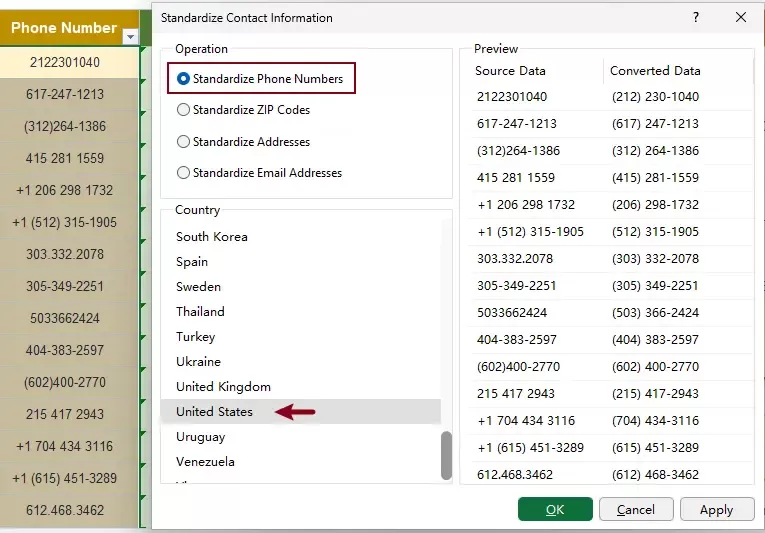Choose Uruguay in Country list
Screen dimensions: 765x533
click(x=301, y=436)
